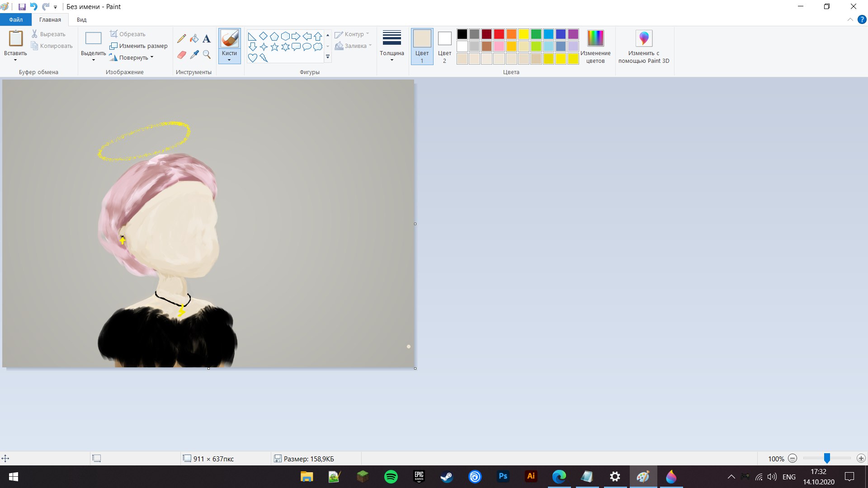Click the Select (Выделить) rectangle icon

[93, 38]
